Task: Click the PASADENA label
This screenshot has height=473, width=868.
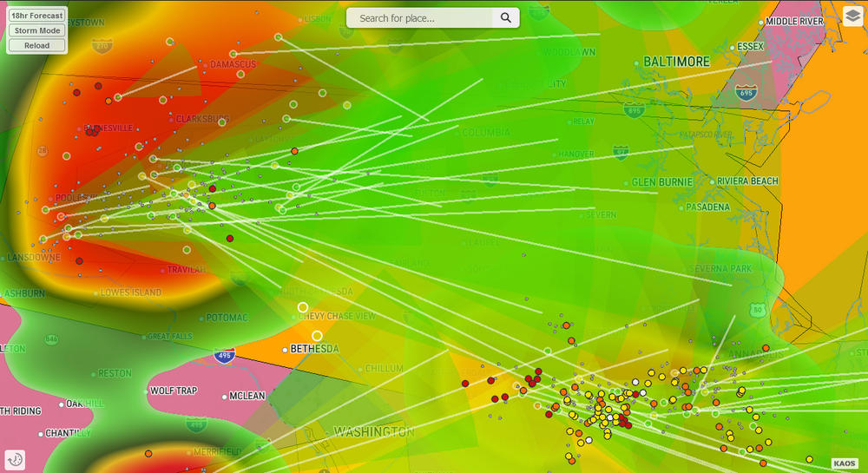Action: click(707, 207)
